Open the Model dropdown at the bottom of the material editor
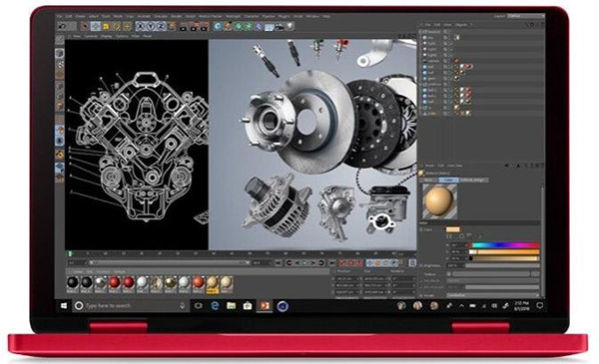 pyautogui.click(x=493, y=295)
